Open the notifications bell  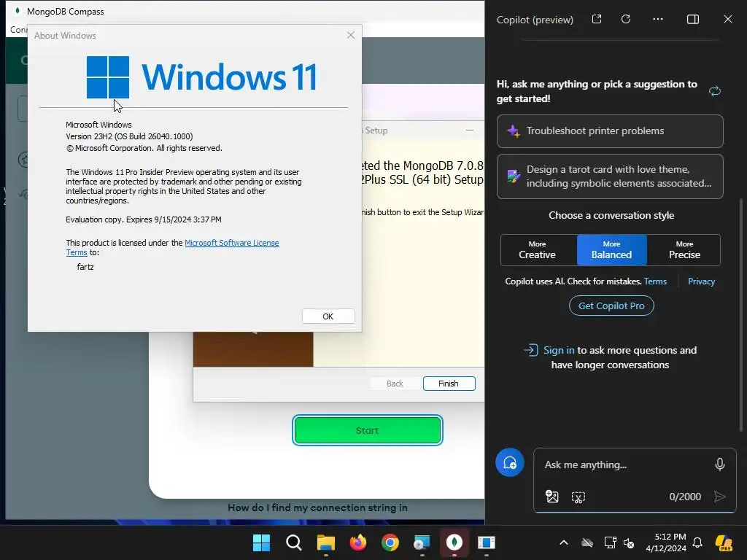[x=697, y=542]
